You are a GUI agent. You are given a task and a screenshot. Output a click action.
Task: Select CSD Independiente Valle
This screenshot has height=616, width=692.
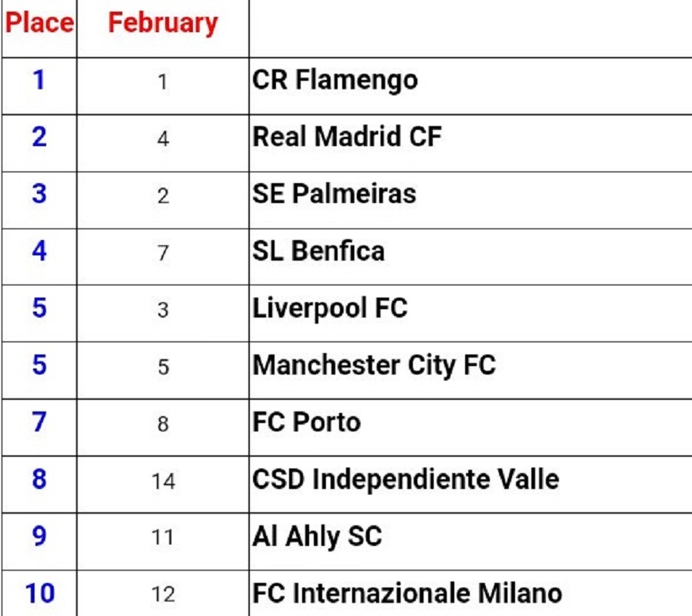pos(405,479)
